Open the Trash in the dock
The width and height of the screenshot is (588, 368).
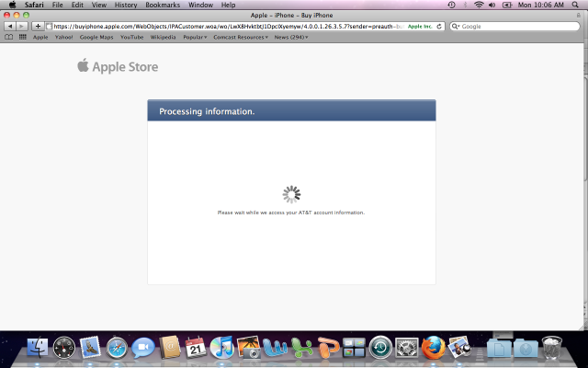(551, 348)
